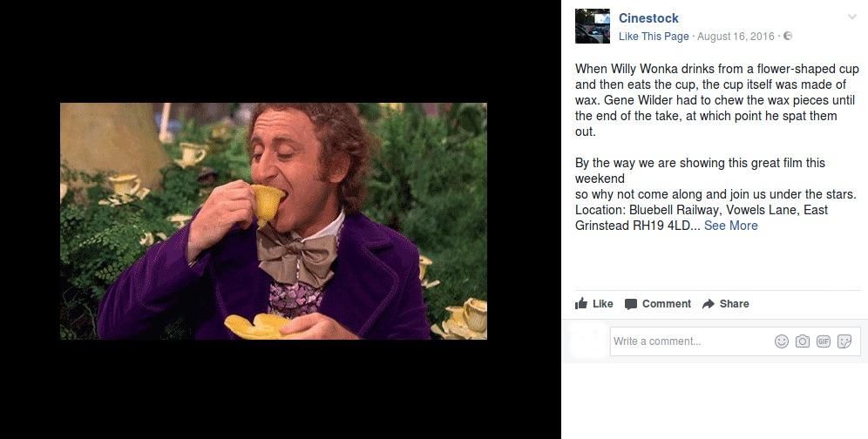Open the Cinestock page name link
This screenshot has width=868, height=439.
point(648,18)
